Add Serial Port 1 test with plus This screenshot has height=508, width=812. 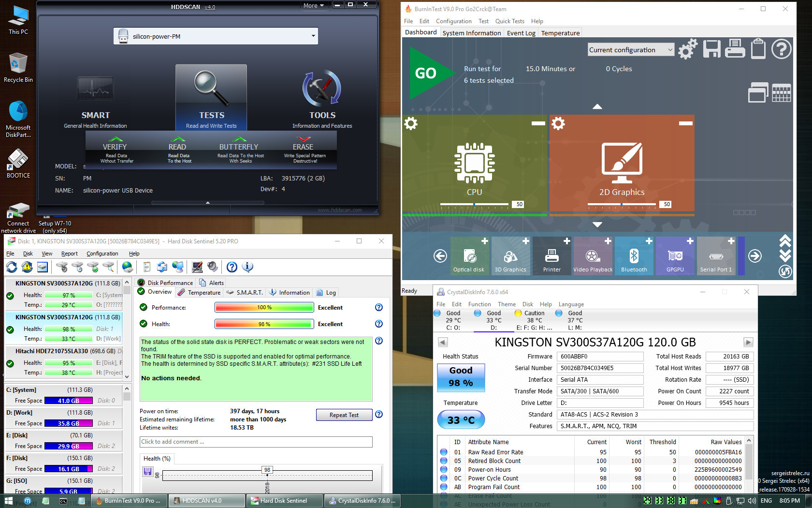click(731, 241)
